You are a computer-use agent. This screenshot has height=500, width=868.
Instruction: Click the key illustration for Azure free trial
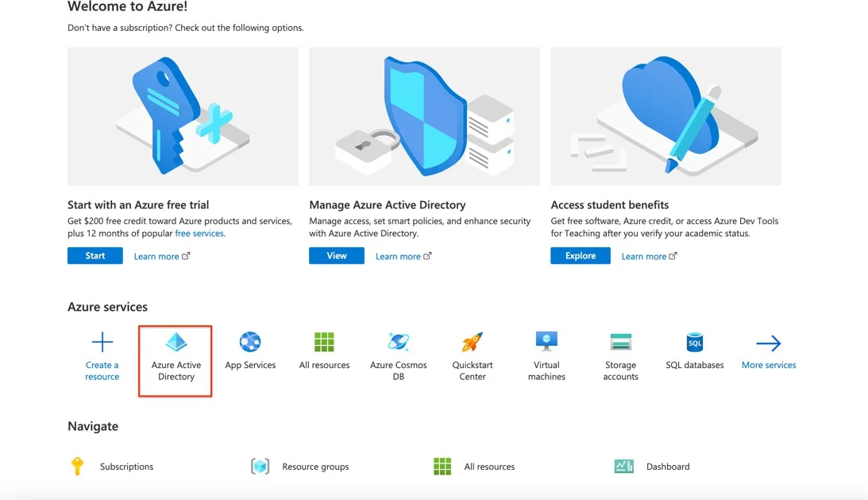[183, 116]
